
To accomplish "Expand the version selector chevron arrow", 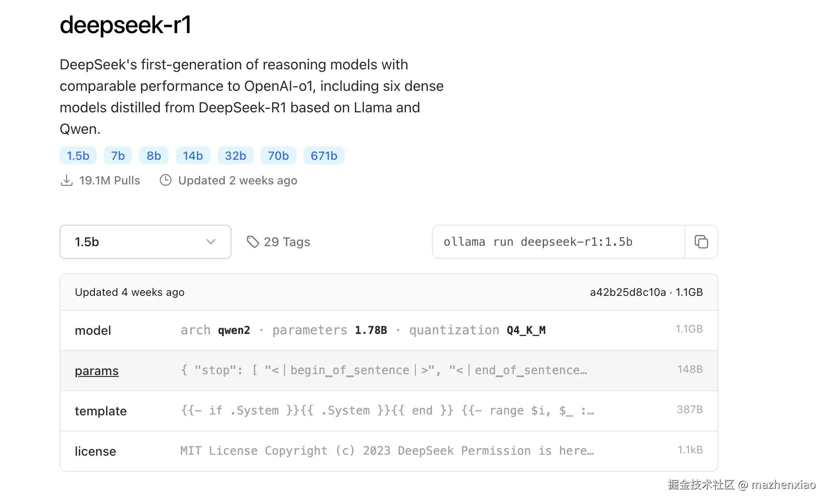I will tap(211, 242).
